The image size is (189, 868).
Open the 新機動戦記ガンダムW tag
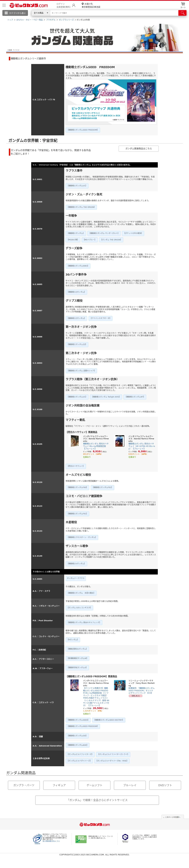77,658
